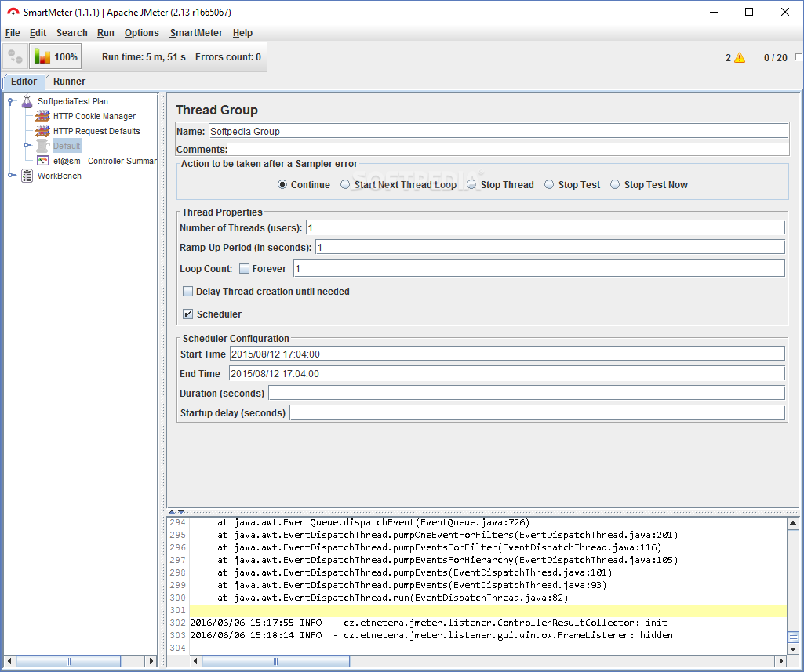Select WorkBench in the tree
The image size is (804, 672).
pos(60,176)
